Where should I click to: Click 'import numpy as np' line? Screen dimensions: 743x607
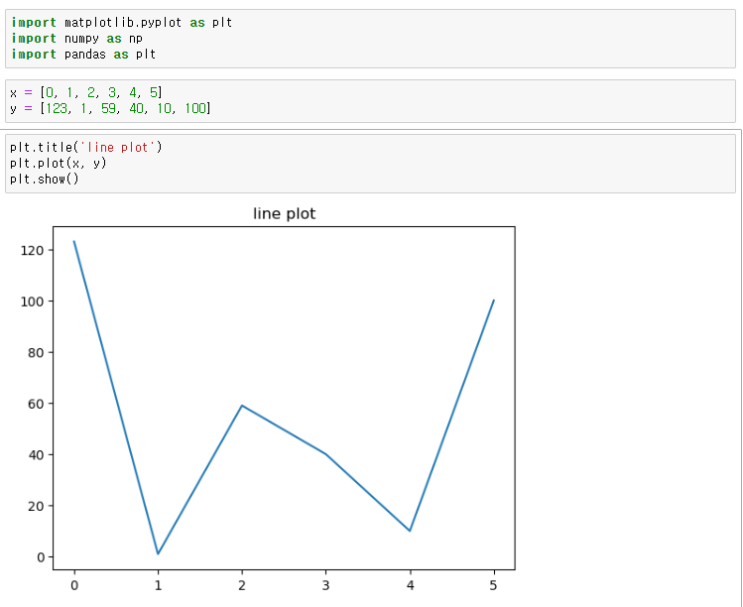[77, 38]
